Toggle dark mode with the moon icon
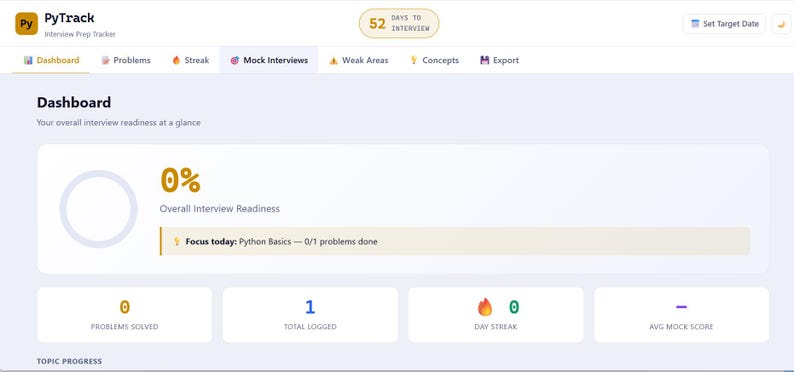Image resolution: width=794 pixels, height=372 pixels. 781,24
